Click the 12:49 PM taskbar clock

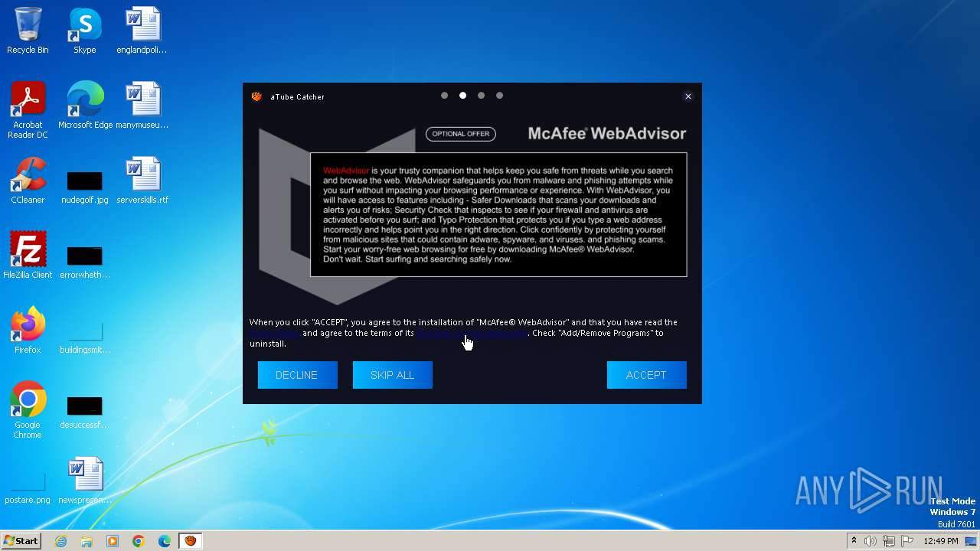(x=941, y=541)
